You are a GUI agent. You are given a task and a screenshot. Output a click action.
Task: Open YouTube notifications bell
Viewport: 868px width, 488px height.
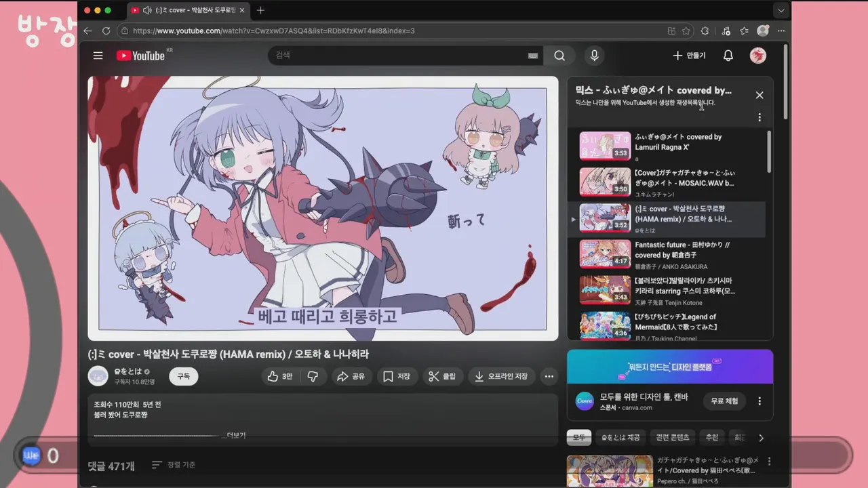tap(728, 56)
